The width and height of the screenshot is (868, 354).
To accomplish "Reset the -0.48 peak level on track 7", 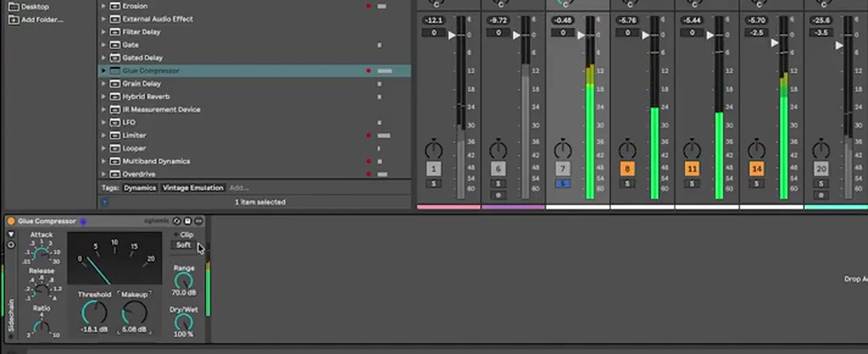I will point(563,20).
